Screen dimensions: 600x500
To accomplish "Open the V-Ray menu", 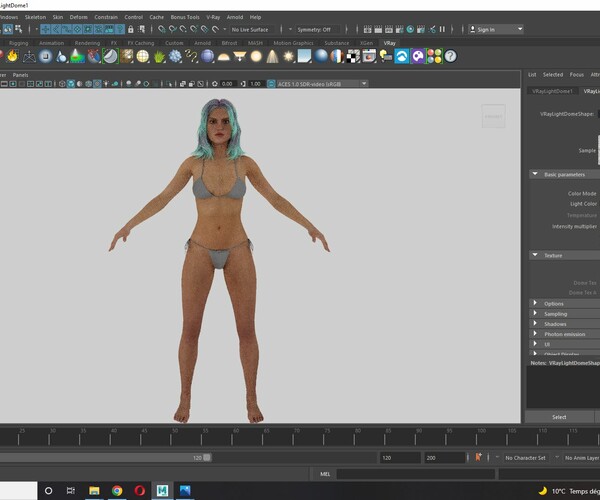I will [x=213, y=17].
